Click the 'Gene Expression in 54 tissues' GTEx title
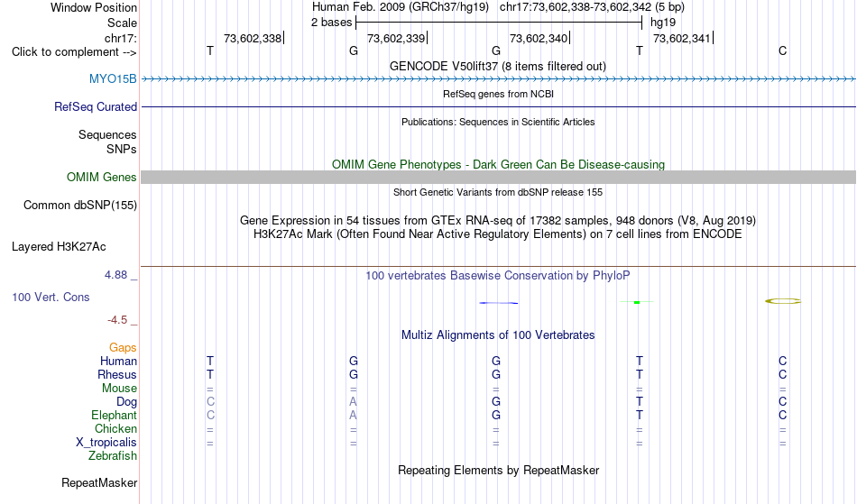 pyautogui.click(x=498, y=221)
